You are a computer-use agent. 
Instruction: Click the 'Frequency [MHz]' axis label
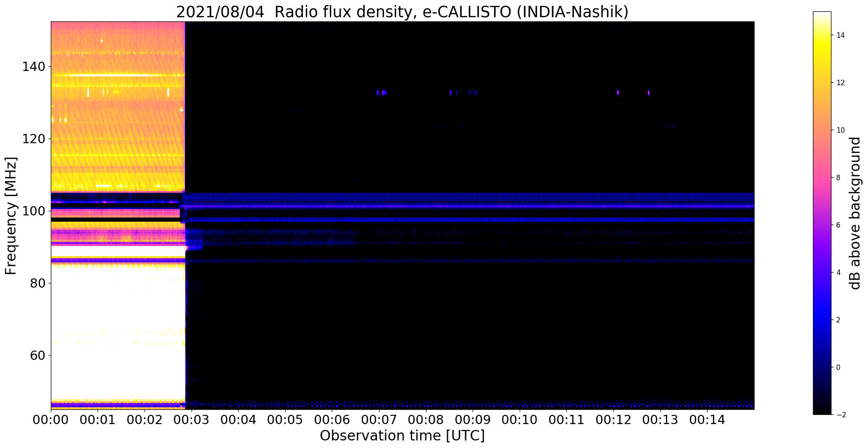[x=11, y=216]
